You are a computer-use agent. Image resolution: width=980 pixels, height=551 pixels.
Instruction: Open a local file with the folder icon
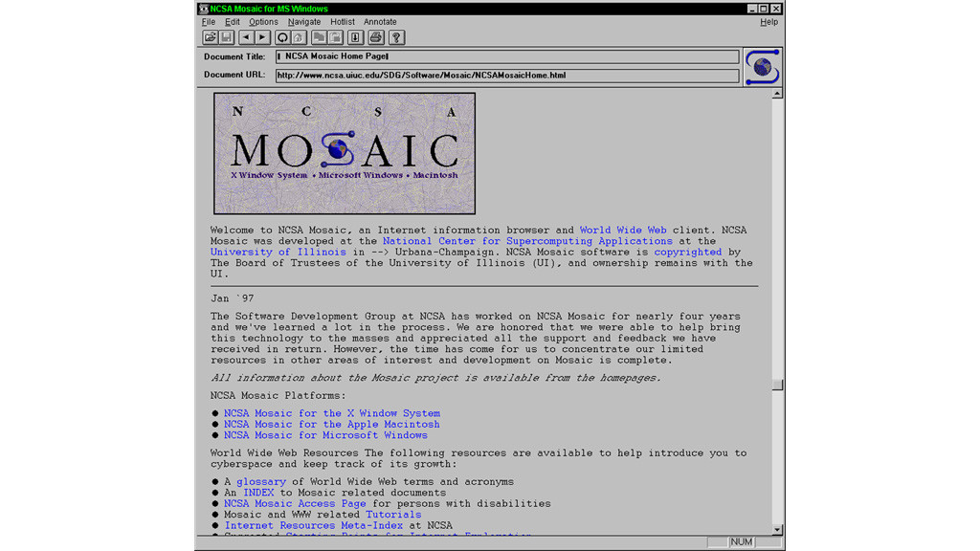[x=210, y=37]
